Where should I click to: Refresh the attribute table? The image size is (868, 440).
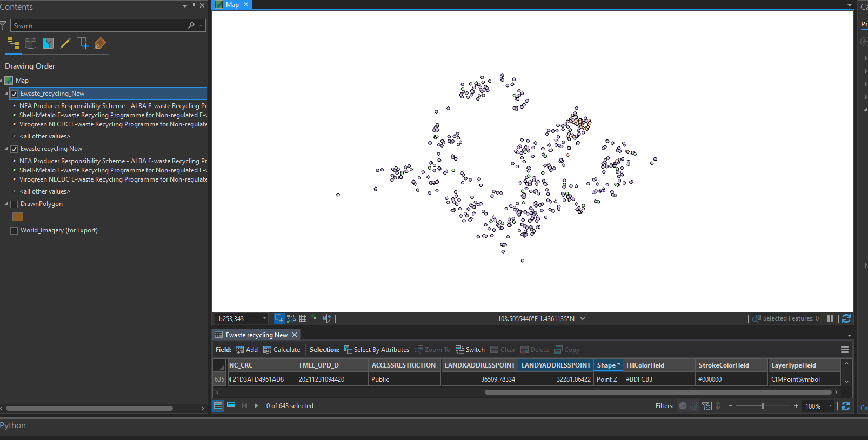(846, 405)
